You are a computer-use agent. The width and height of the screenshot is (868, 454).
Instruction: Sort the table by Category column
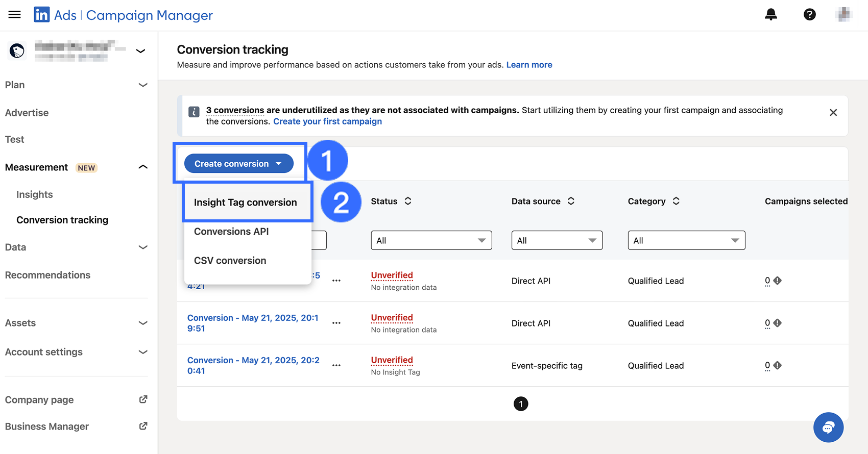676,201
